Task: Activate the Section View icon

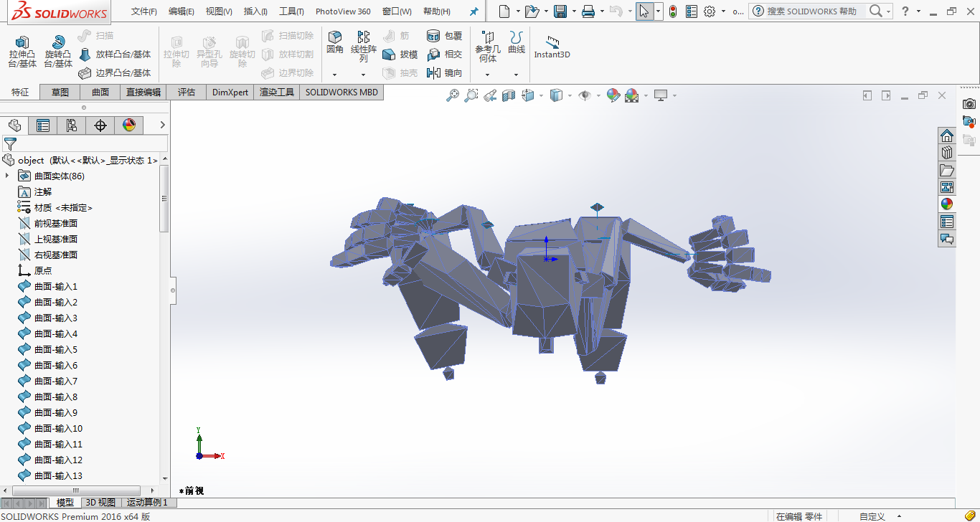Action: point(509,95)
